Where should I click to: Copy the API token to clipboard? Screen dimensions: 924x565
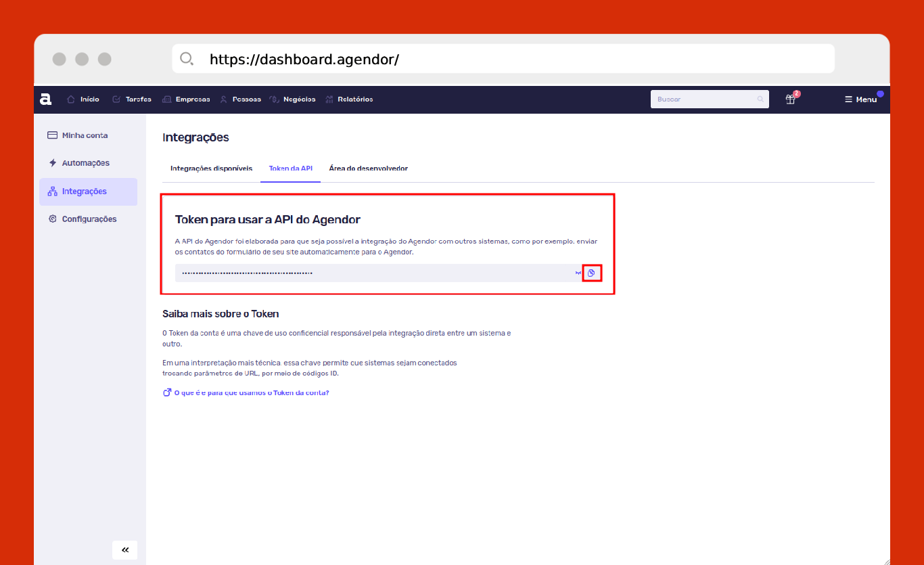click(x=592, y=273)
